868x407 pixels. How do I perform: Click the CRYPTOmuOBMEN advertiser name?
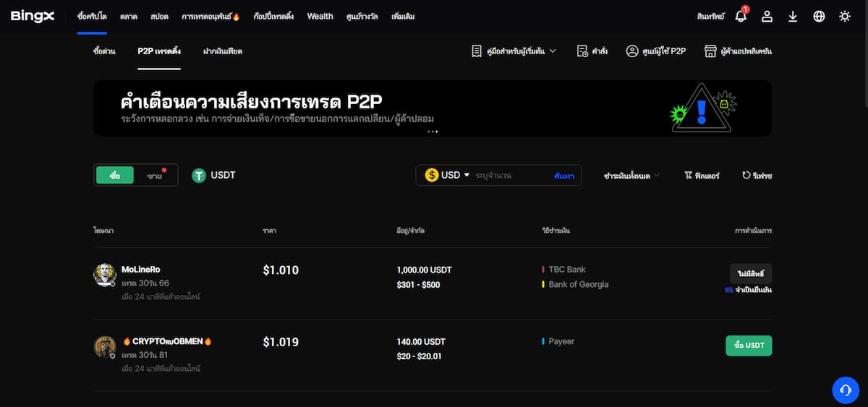pos(167,341)
